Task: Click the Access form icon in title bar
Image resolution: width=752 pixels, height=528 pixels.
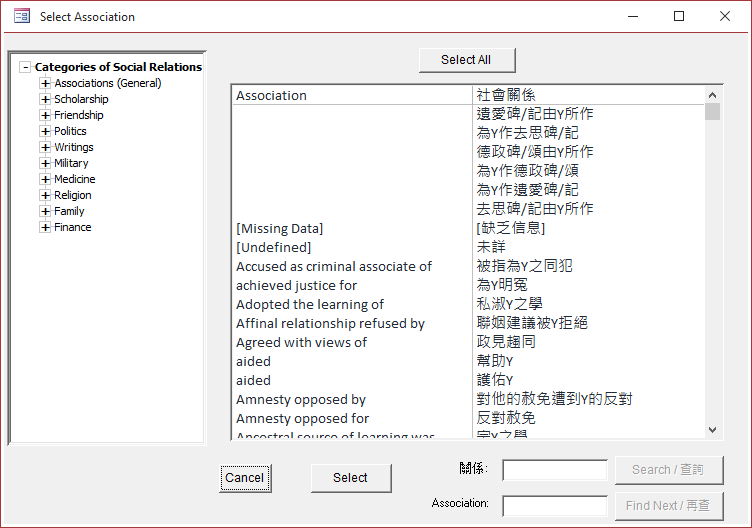Action: click(21, 16)
